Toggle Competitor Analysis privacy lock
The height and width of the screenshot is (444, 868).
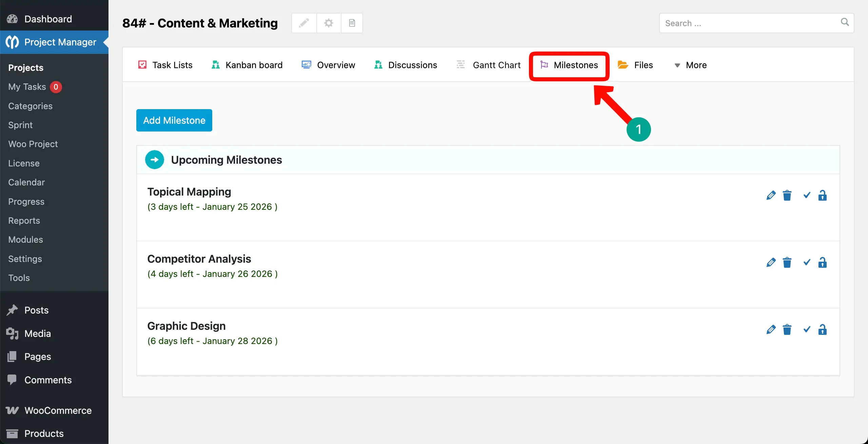pyautogui.click(x=822, y=263)
